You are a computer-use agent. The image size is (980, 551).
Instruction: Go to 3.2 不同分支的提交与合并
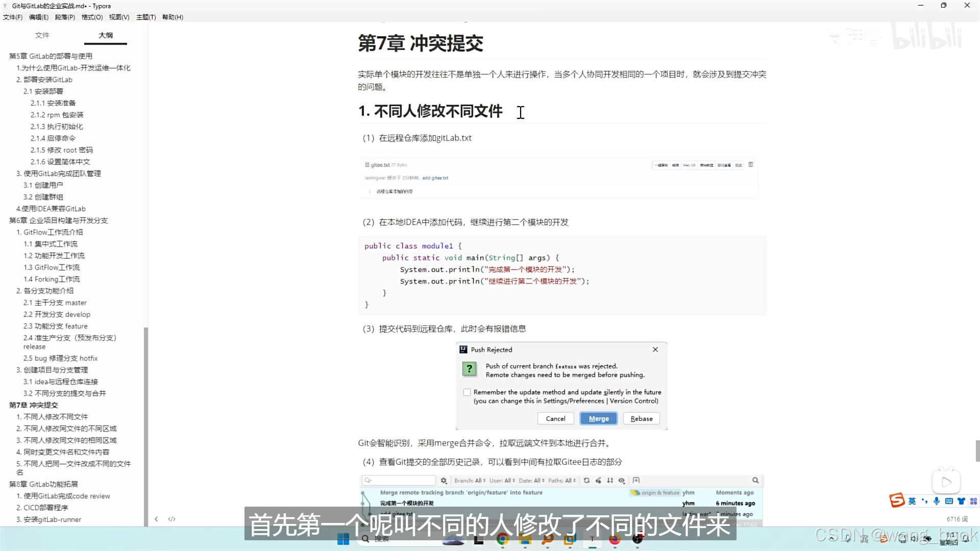point(64,393)
